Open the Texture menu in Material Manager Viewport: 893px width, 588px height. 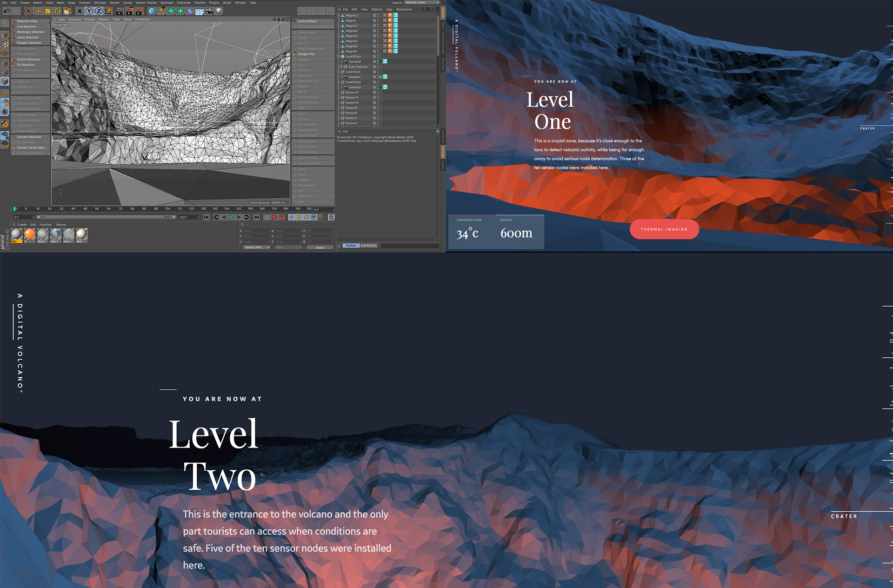61,225
